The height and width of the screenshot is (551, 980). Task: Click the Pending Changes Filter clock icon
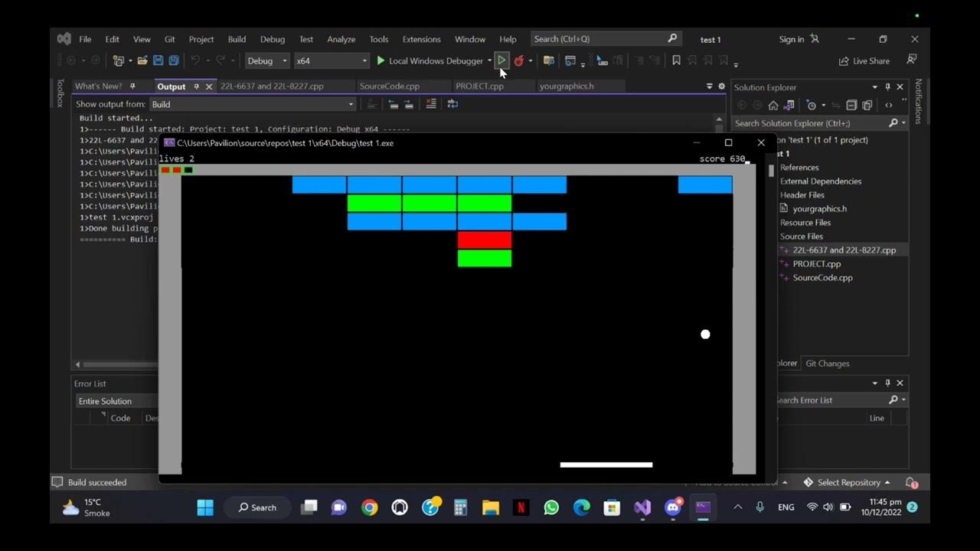click(x=812, y=105)
